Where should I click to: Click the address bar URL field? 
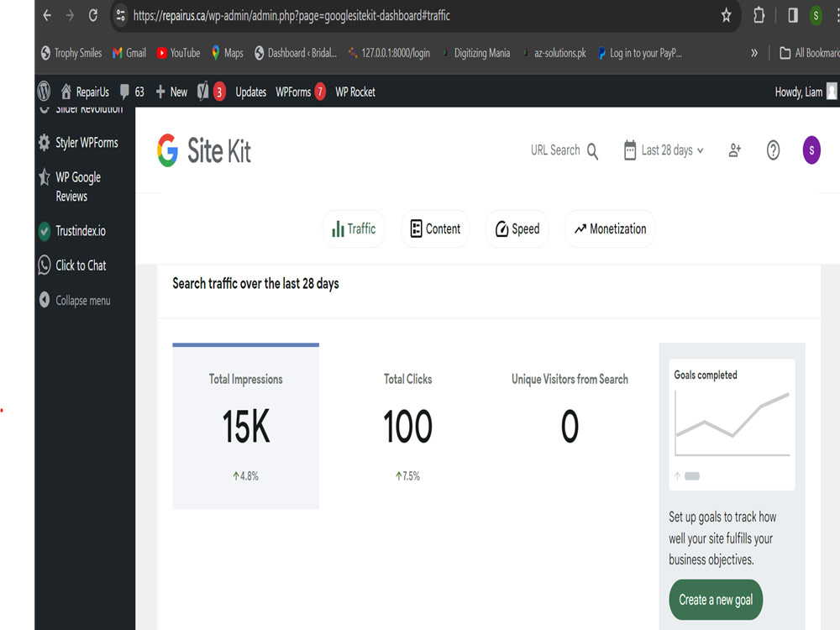coord(423,15)
